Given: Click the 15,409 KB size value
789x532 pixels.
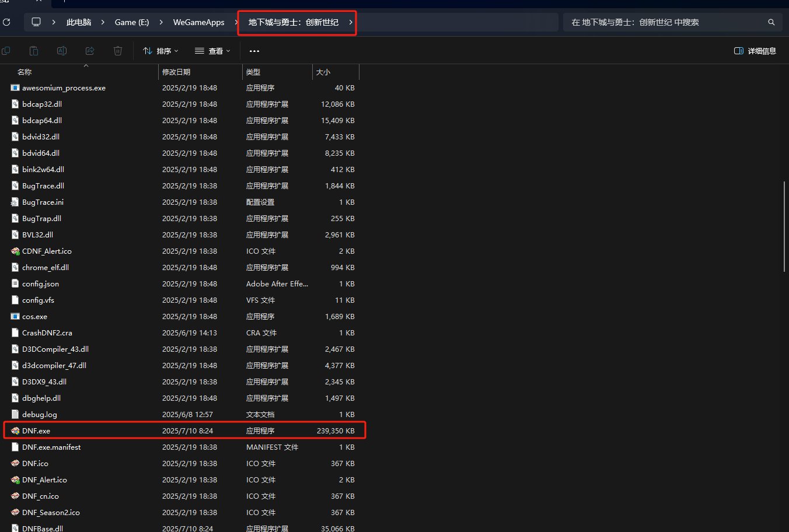Looking at the screenshot, I should (x=338, y=120).
